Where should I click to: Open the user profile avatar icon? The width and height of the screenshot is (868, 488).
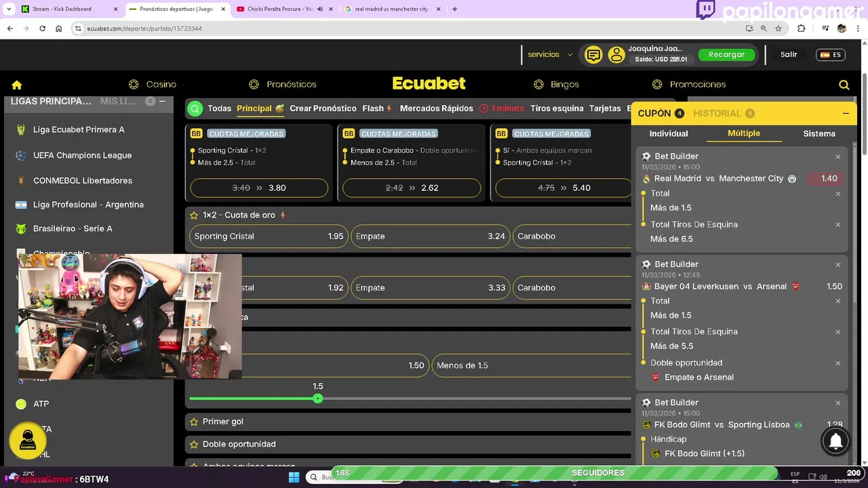pyautogui.click(x=616, y=55)
